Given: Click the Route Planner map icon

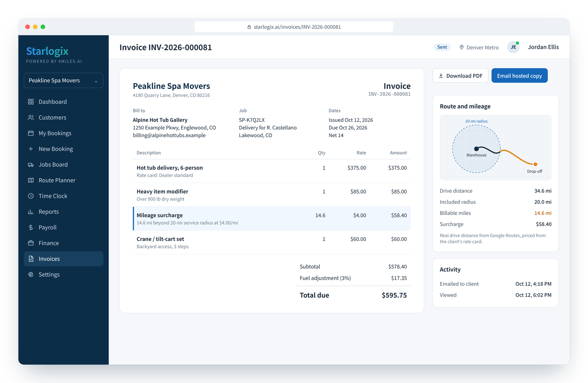Looking at the screenshot, I should coord(31,180).
